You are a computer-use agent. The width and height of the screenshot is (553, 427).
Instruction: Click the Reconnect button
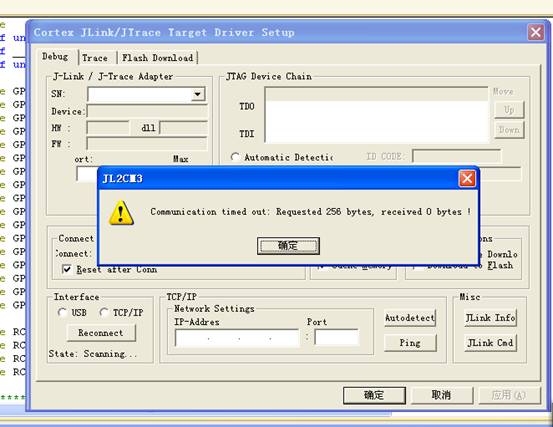pyautogui.click(x=101, y=333)
